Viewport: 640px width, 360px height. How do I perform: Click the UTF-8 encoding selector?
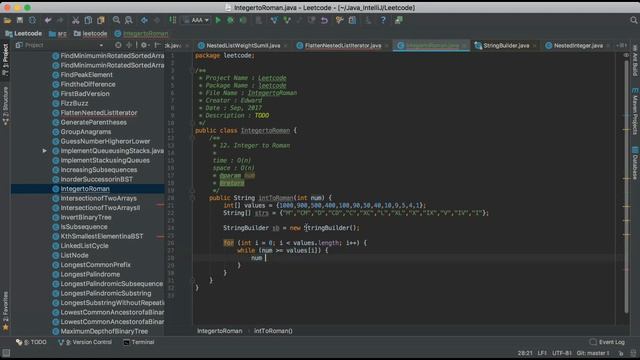562,353
